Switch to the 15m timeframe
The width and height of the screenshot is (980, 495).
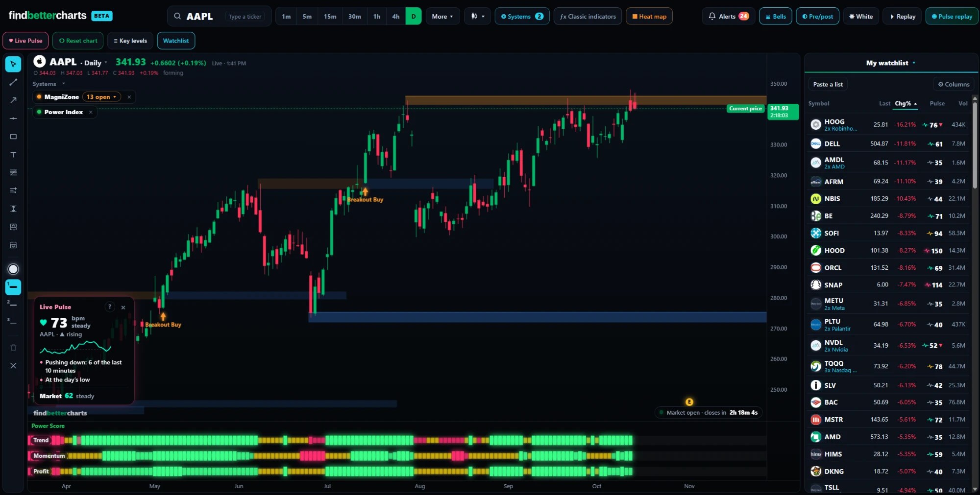pyautogui.click(x=330, y=16)
